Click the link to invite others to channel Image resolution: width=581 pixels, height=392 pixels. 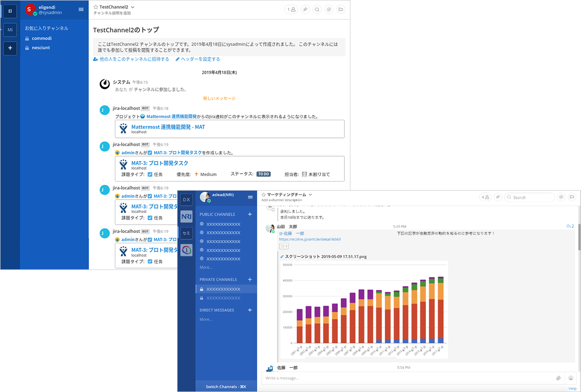click(x=131, y=59)
